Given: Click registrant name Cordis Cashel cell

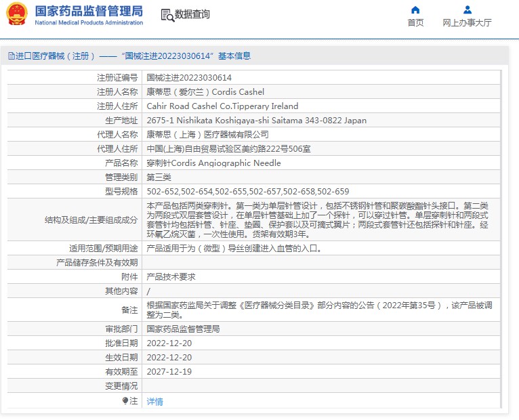Looking at the screenshot, I should point(205,92).
